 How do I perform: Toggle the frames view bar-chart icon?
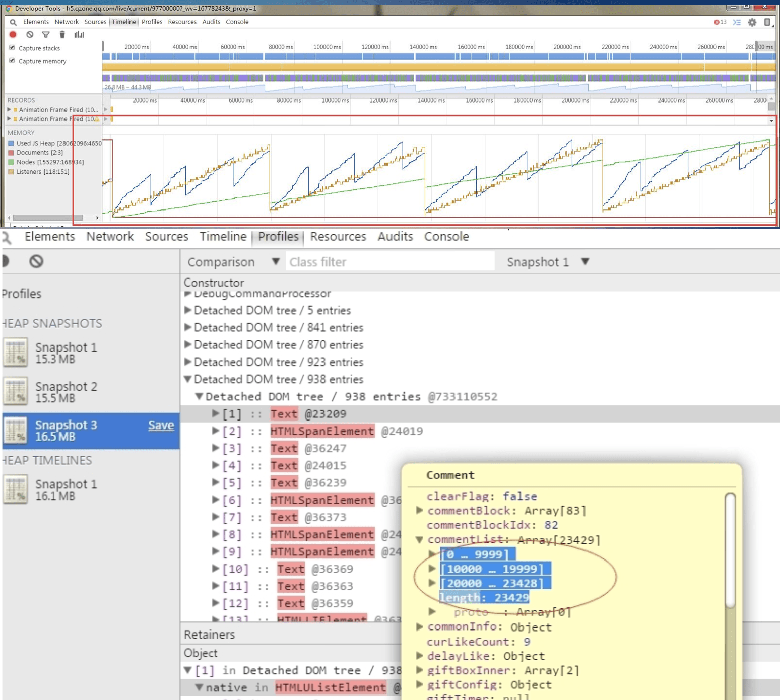click(x=79, y=35)
